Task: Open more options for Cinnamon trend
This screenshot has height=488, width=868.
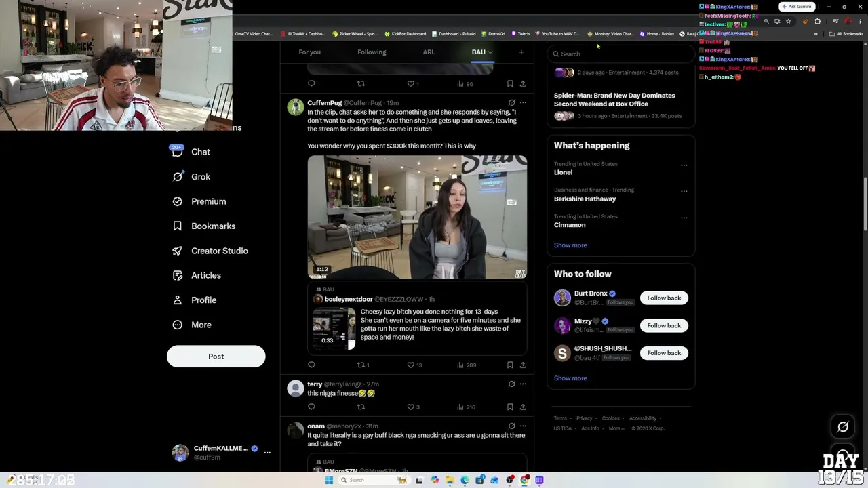Action: (684, 218)
